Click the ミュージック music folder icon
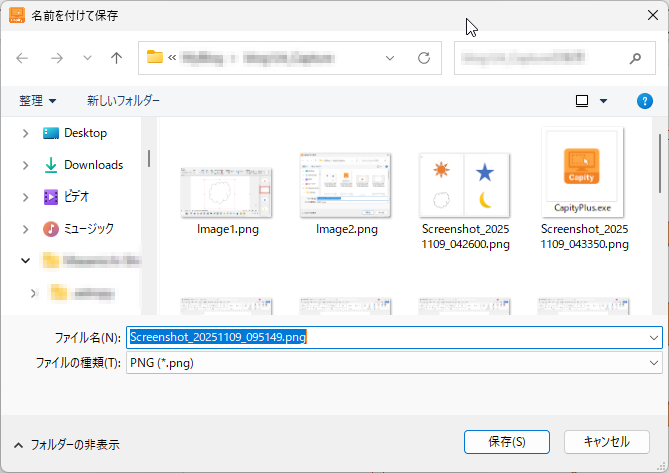The image size is (669, 473). [x=51, y=229]
